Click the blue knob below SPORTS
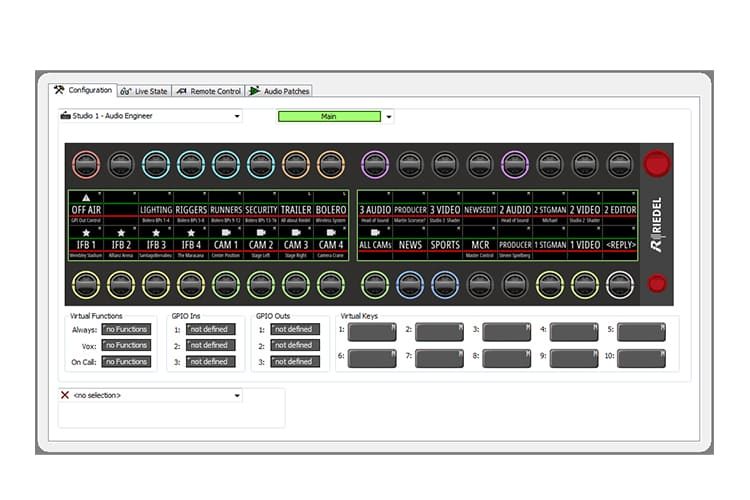750x500 pixels. 445,285
